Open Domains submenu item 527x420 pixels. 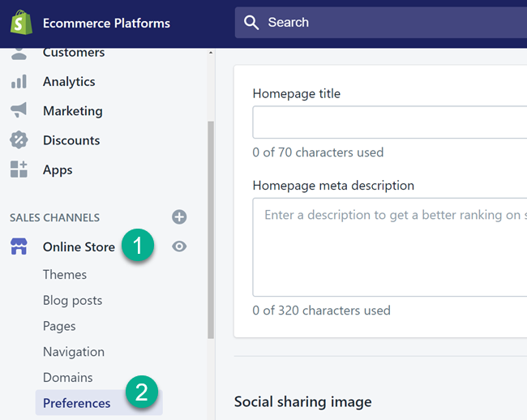click(x=67, y=377)
